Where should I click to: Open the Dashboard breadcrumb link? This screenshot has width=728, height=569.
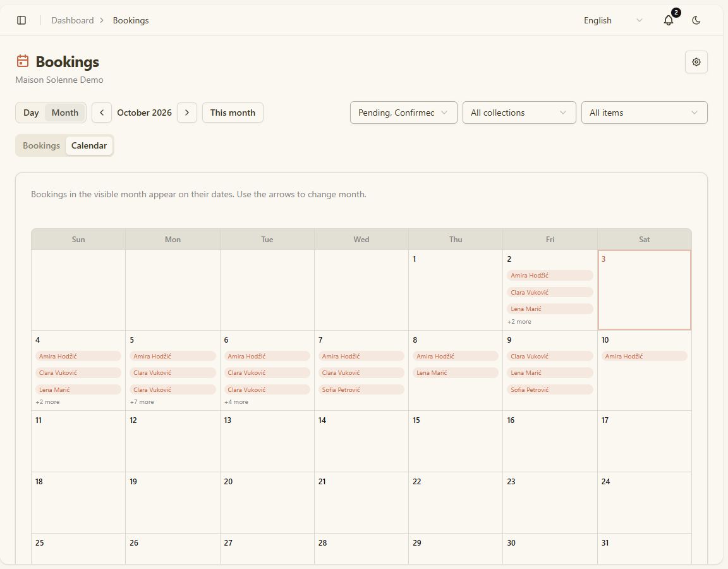point(73,20)
